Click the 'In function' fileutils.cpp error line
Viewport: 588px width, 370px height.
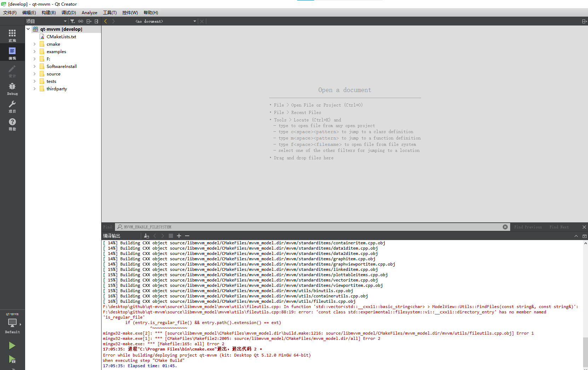tap(341, 307)
